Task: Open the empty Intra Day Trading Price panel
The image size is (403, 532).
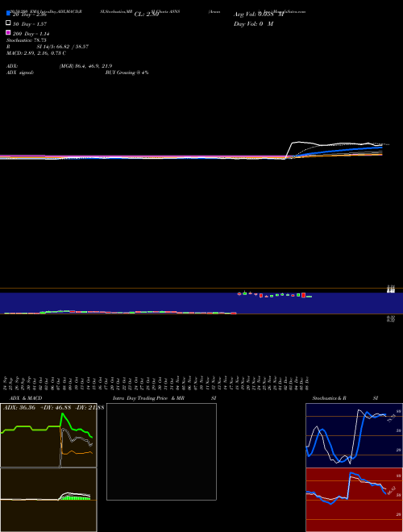Action: click(x=161, y=451)
